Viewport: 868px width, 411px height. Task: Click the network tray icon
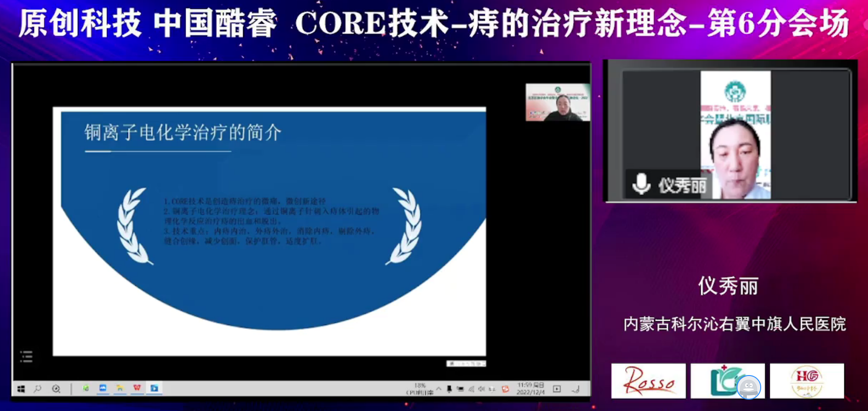[x=471, y=389]
